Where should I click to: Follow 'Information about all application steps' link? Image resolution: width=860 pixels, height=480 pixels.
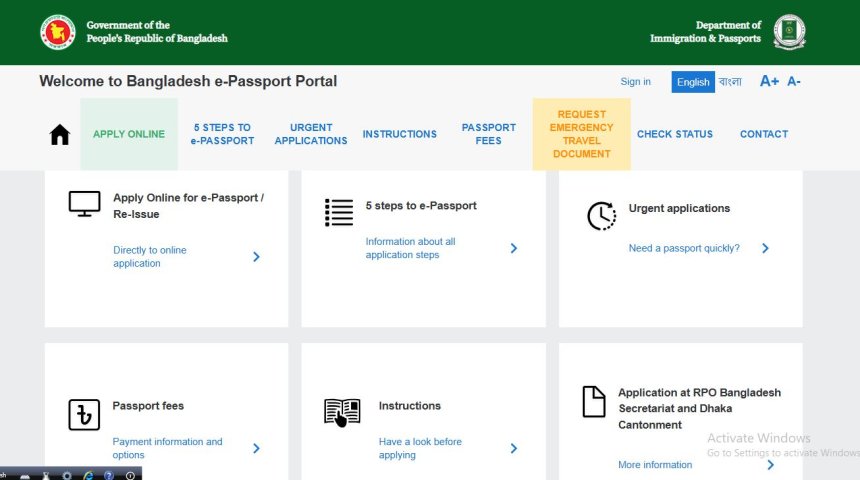point(410,249)
